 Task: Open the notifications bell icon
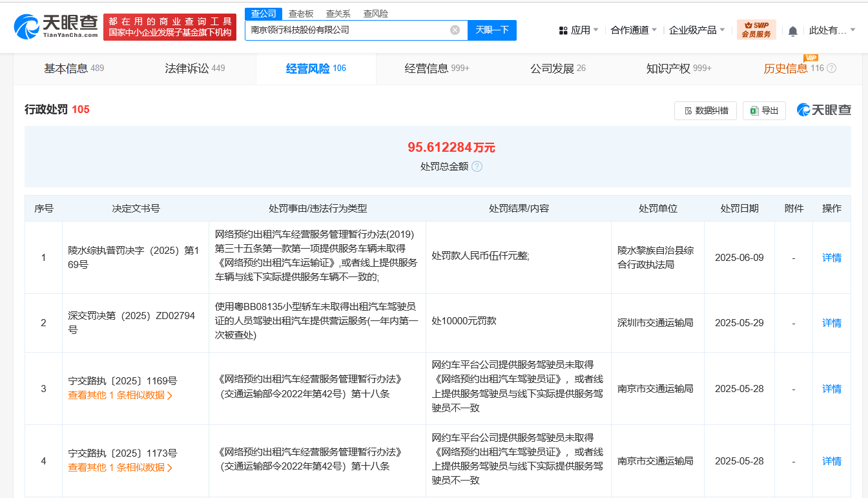[792, 30]
